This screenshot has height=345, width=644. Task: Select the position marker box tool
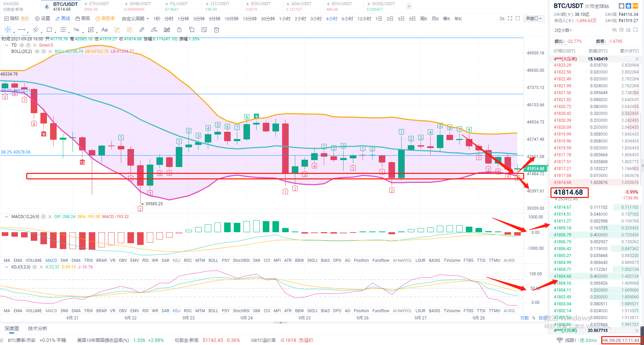91,30
